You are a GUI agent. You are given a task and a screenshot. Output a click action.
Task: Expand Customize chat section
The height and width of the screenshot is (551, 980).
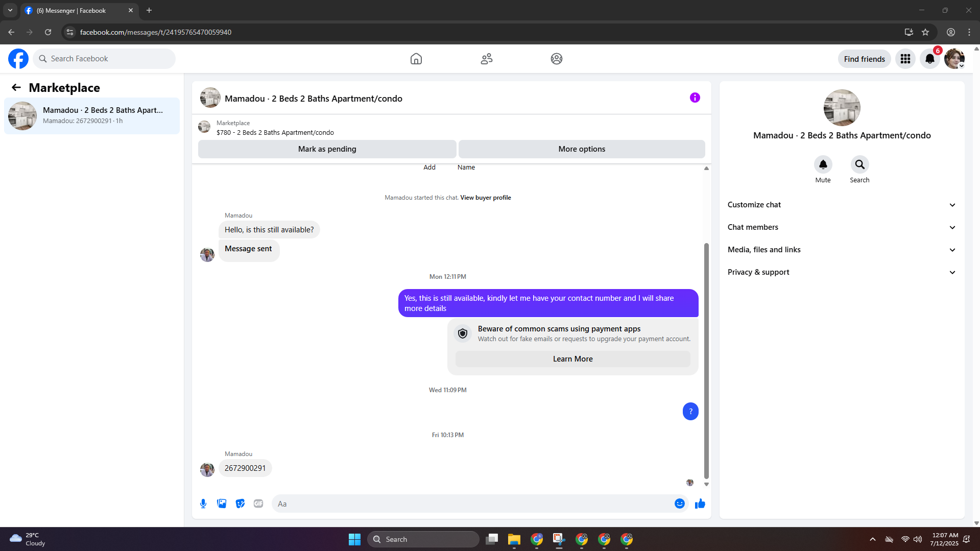pos(842,205)
